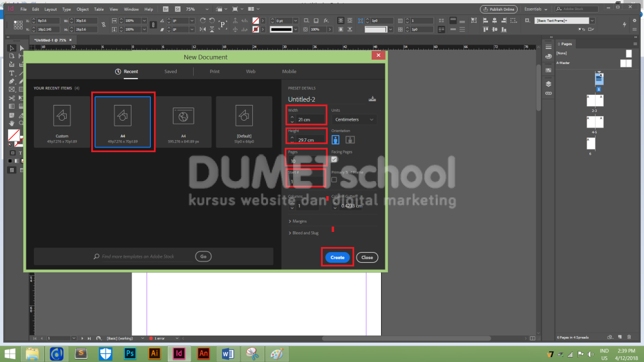Uncheck the Facing Pages checkbox
644x362 pixels.
click(334, 159)
